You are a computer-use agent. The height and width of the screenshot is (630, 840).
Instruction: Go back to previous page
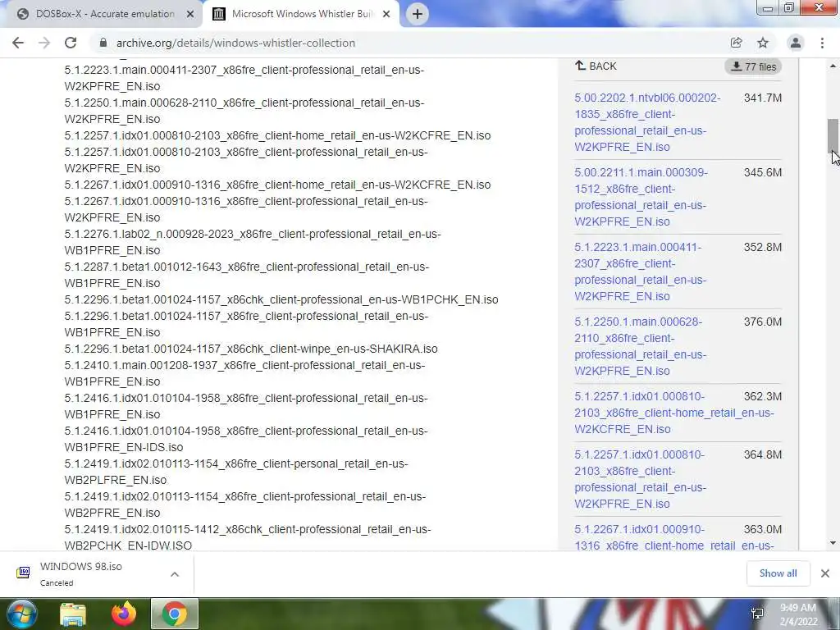[18, 43]
